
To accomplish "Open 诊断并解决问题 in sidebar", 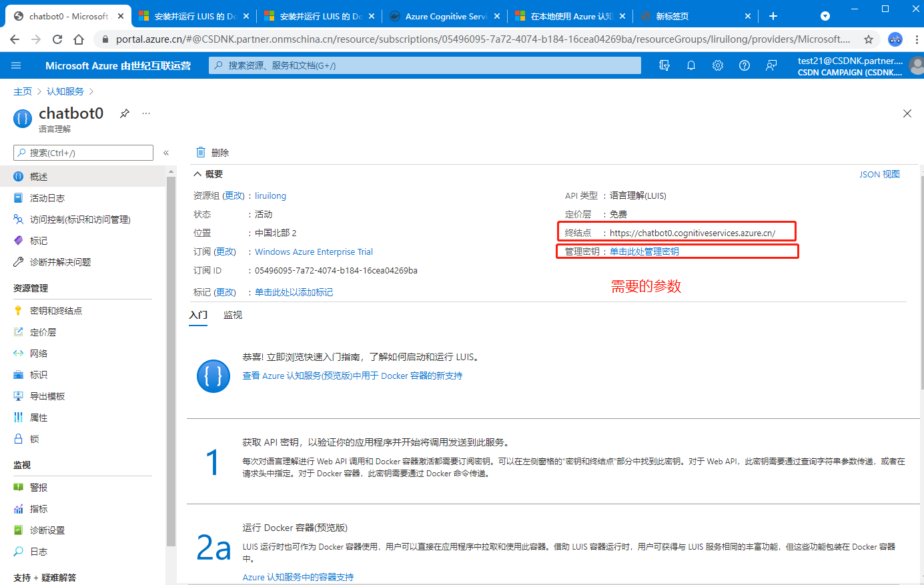I will coord(83,262).
